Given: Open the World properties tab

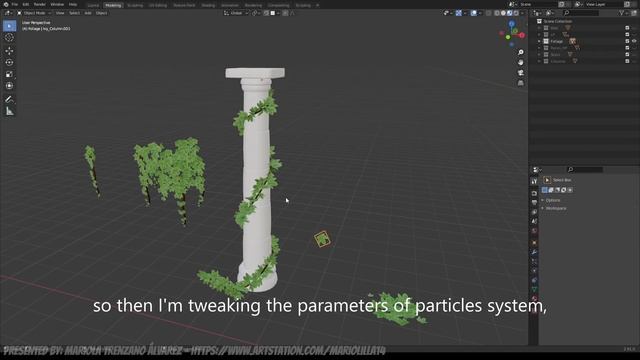Looking at the screenshot, I should [x=534, y=231].
